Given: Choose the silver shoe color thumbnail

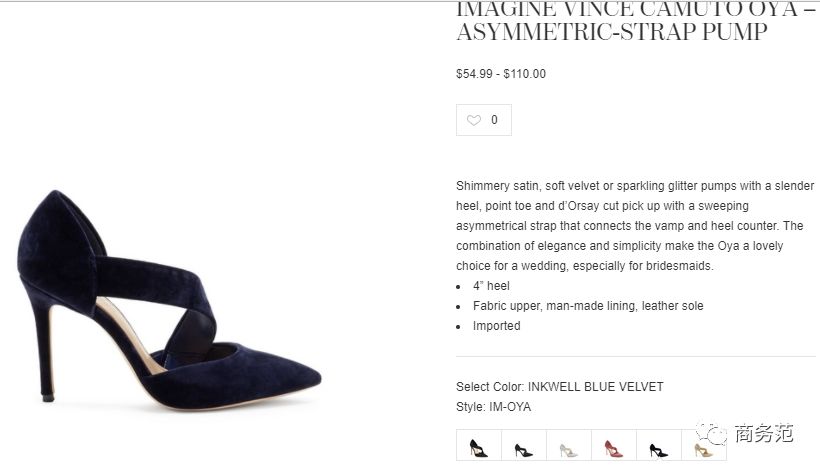Looking at the screenshot, I should pyautogui.click(x=568, y=445).
